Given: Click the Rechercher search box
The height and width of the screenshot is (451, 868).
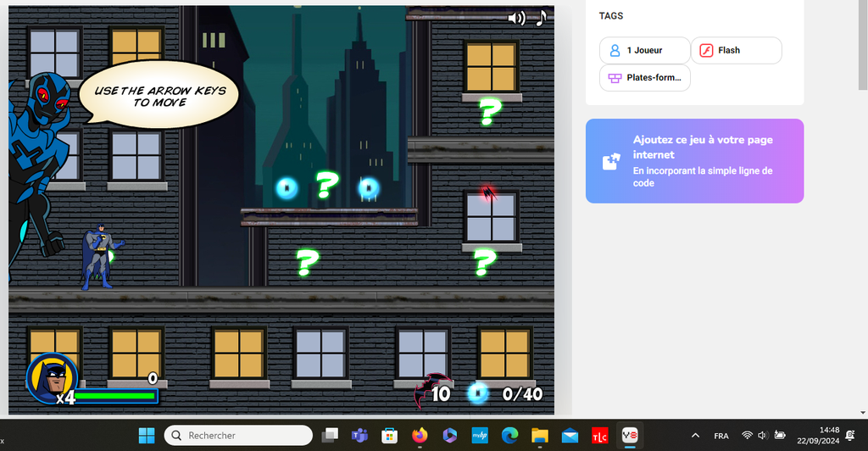Looking at the screenshot, I should [237, 435].
